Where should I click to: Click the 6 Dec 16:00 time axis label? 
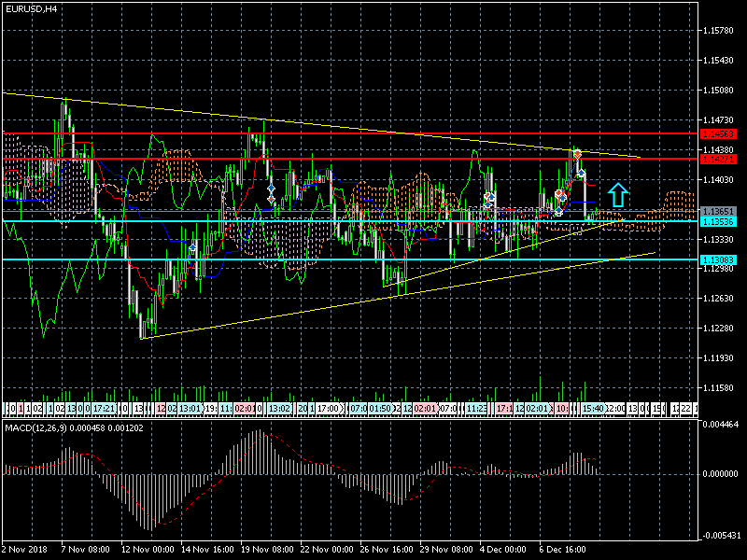pos(565,549)
